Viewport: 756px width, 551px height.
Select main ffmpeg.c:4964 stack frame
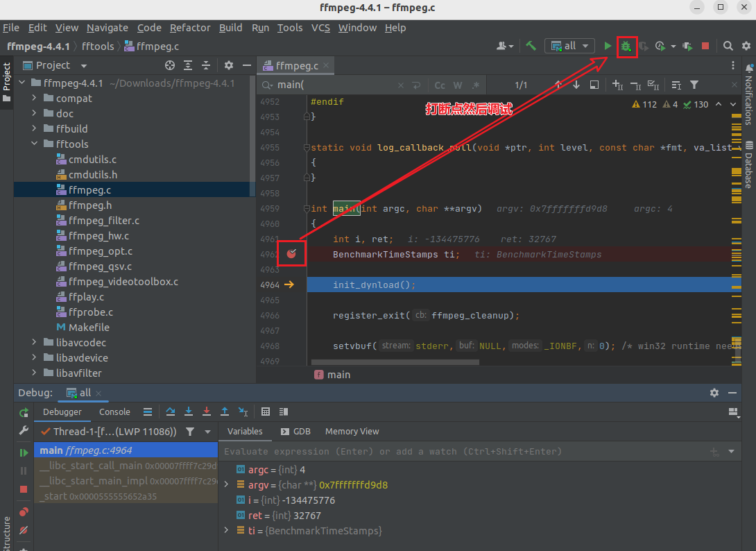click(x=126, y=450)
